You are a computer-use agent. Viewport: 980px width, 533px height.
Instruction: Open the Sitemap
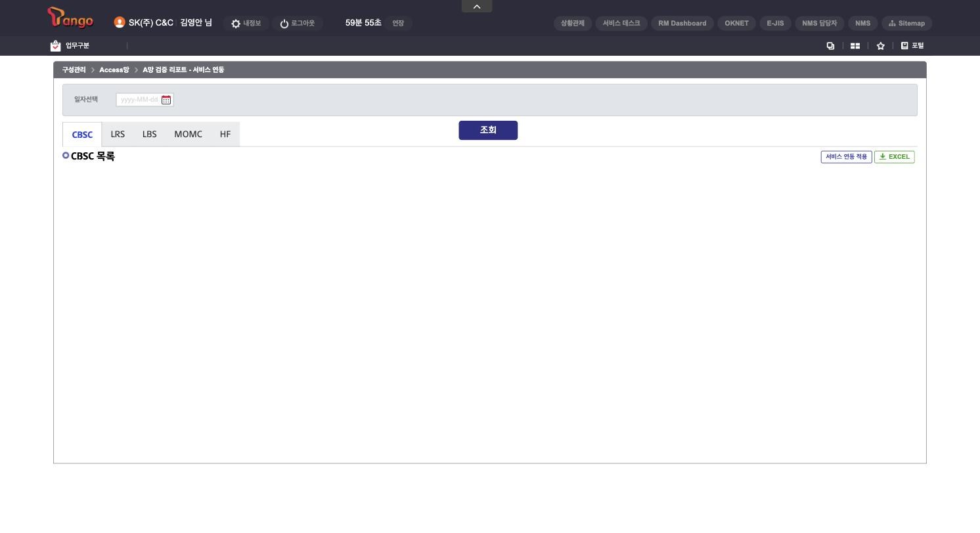point(907,24)
